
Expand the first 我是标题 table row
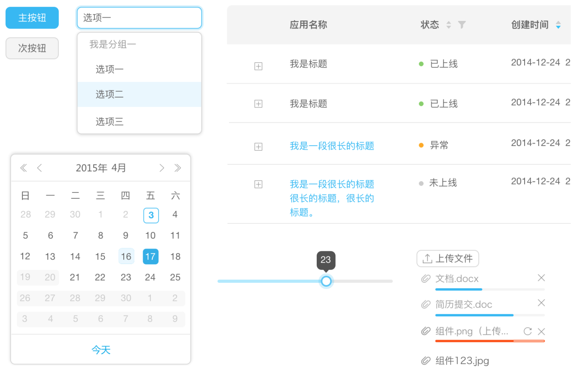click(258, 66)
